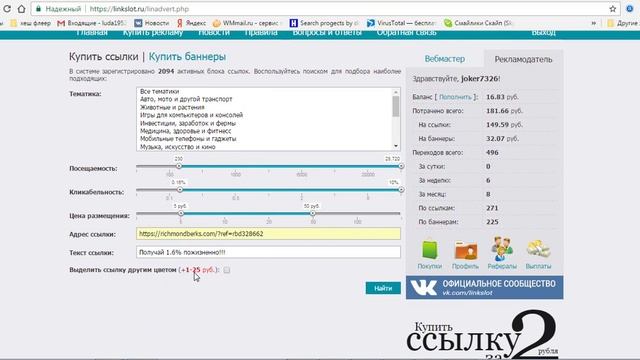The image size is (640, 360).
Task: Open Вопросы и ответы in top navigation
Action: 327,33
